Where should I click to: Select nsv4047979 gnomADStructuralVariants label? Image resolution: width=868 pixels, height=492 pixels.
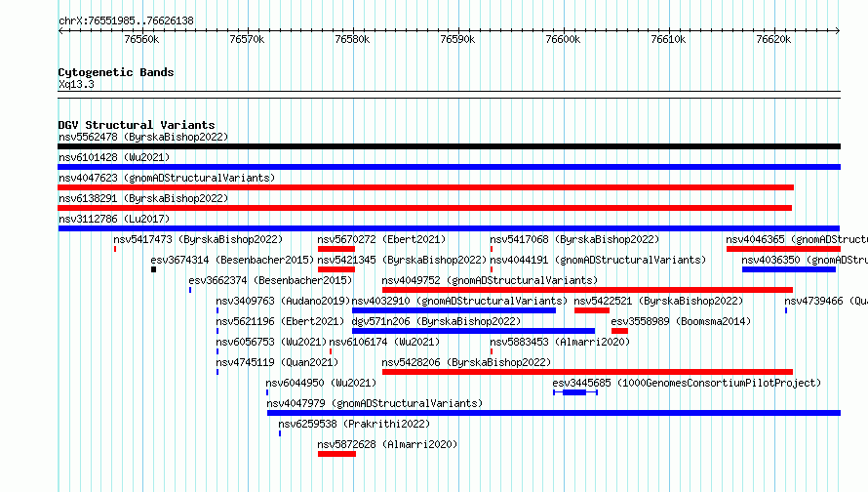[x=375, y=403]
